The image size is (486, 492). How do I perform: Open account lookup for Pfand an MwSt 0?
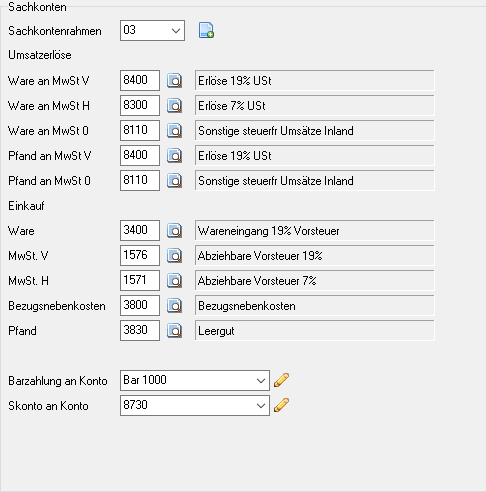coord(174,181)
